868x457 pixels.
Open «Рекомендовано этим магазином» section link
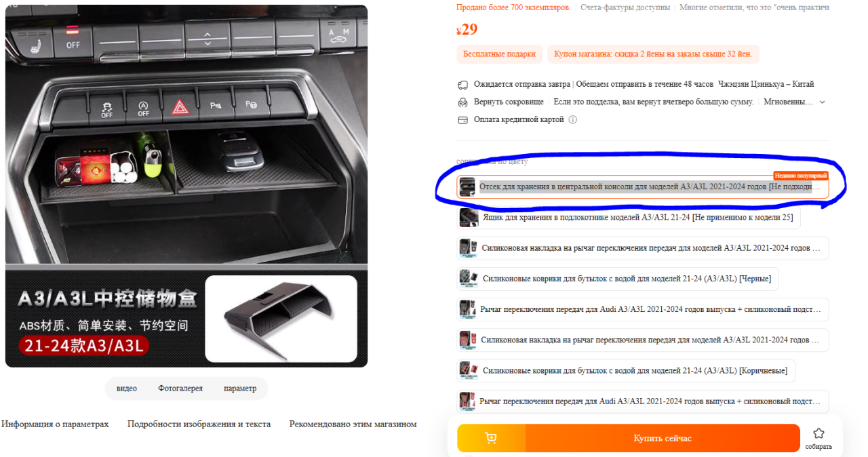[353, 424]
